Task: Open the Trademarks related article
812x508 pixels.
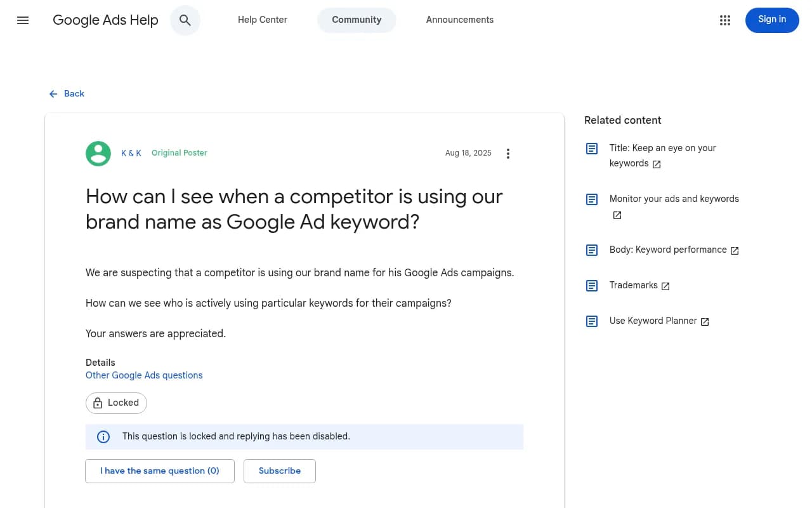Action: 633,286
